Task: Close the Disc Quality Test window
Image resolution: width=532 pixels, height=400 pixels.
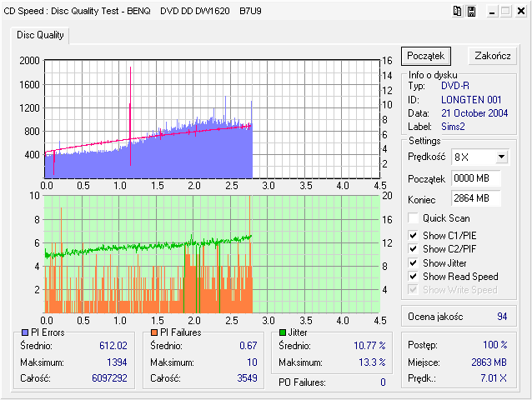Action: [521, 11]
